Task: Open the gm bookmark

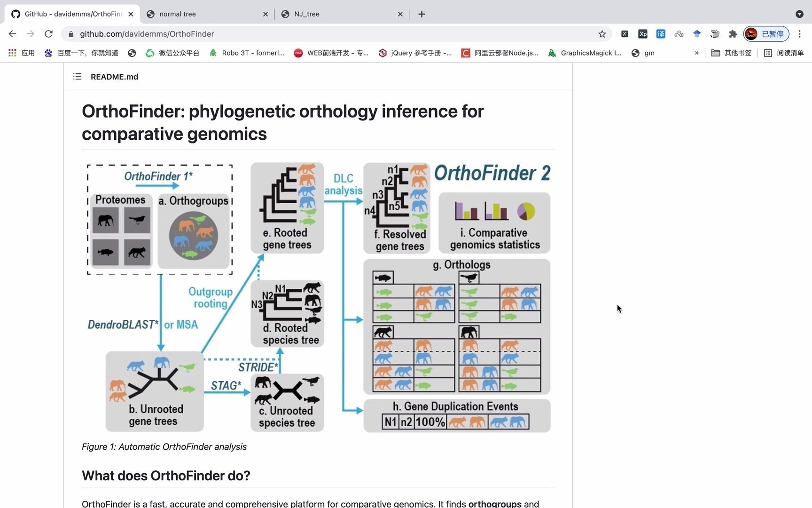Action: (643, 53)
